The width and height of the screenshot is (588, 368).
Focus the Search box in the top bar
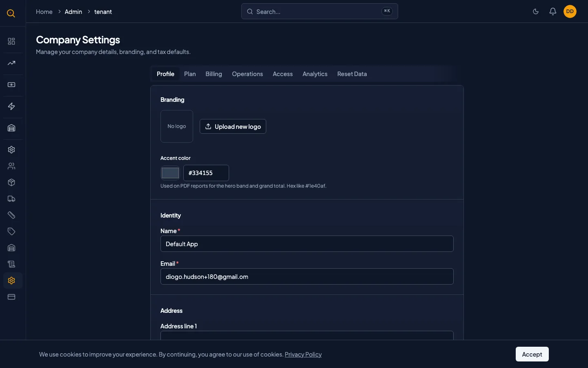point(320,11)
